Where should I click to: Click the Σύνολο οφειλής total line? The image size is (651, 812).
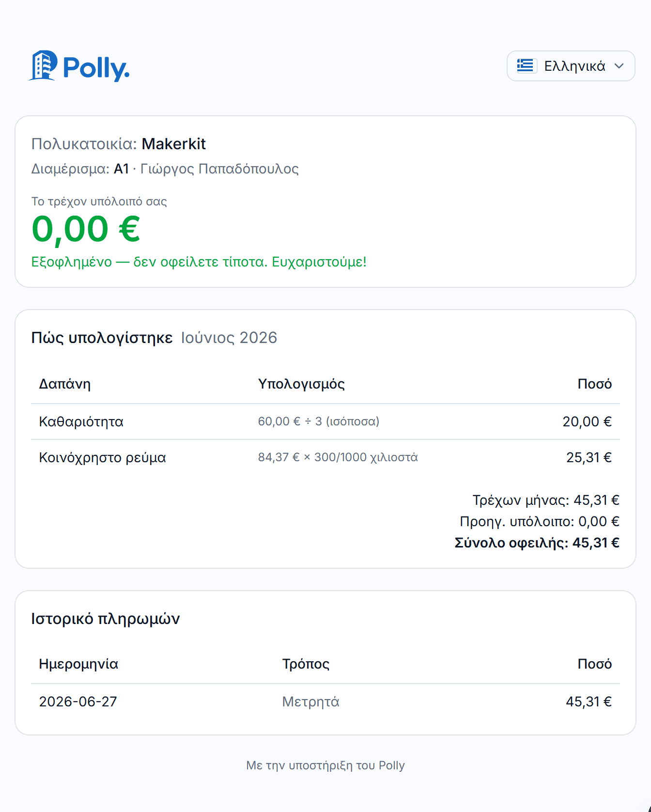[537, 543]
